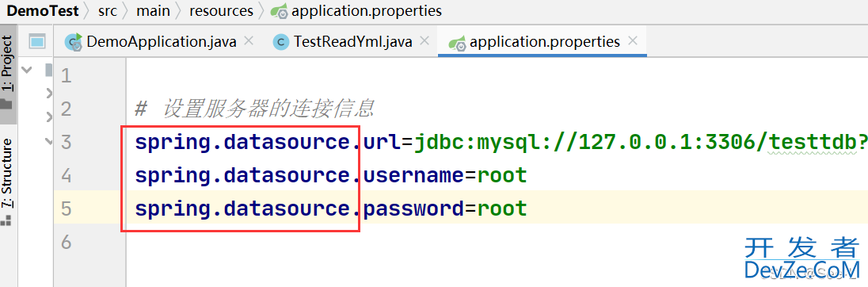Click the application.properties tab Spring icon
Viewport: 868px width, 287px height.
pyautogui.click(x=457, y=43)
